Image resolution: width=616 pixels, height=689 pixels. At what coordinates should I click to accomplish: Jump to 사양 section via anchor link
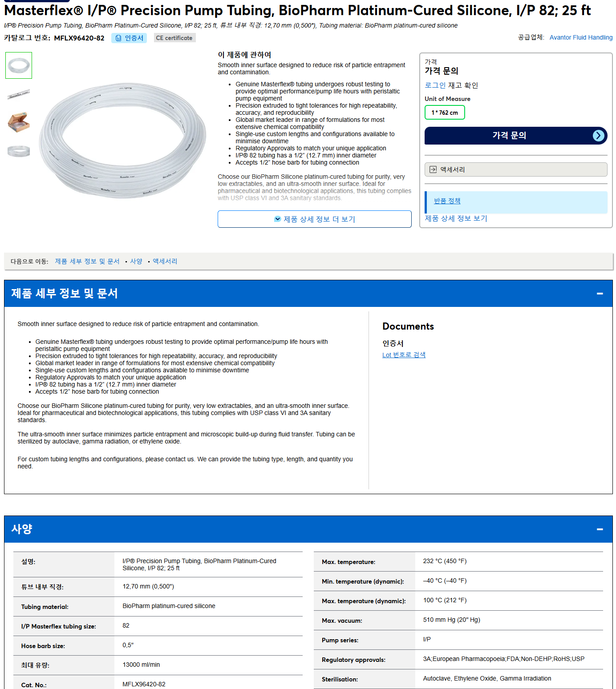[x=136, y=262]
